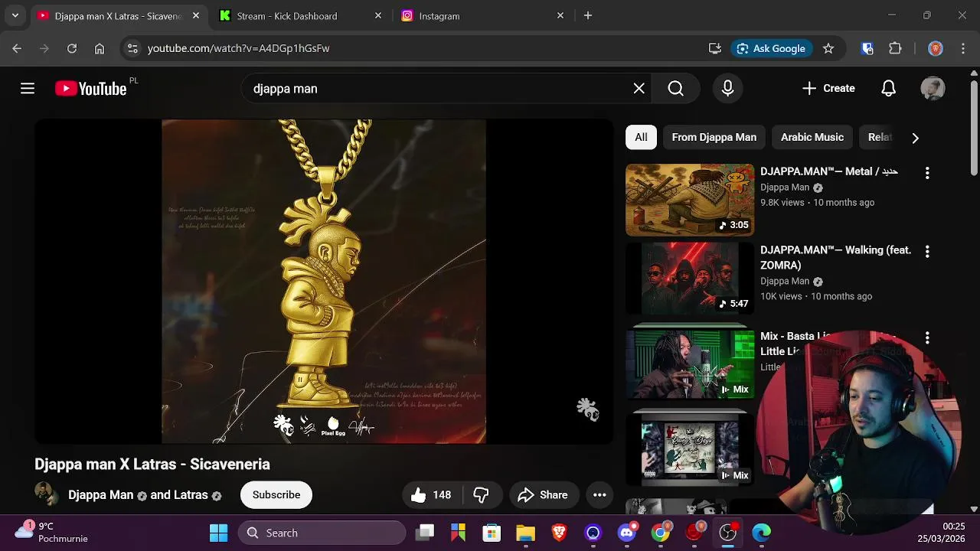980x551 pixels.
Task: Open the Create menu
Action: (828, 89)
